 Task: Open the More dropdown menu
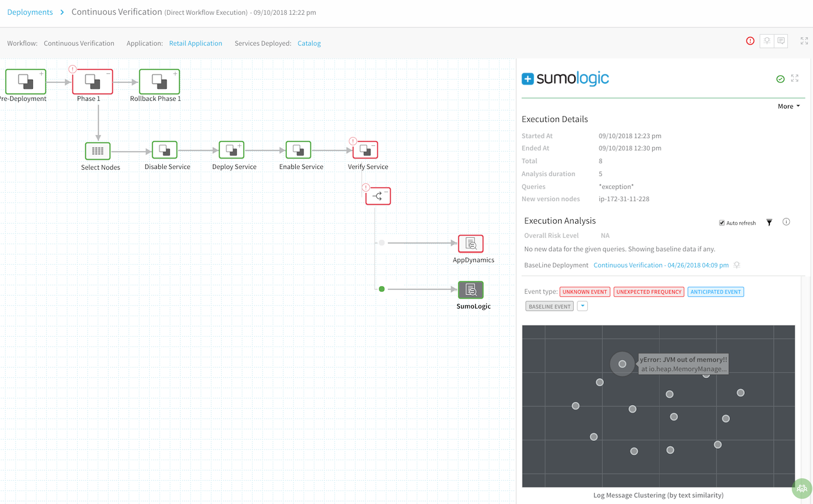click(789, 106)
